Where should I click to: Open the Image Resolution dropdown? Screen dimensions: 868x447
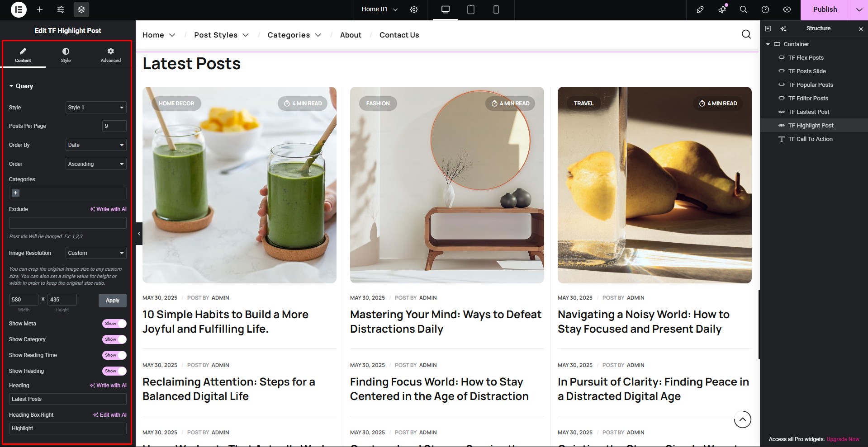pos(96,253)
